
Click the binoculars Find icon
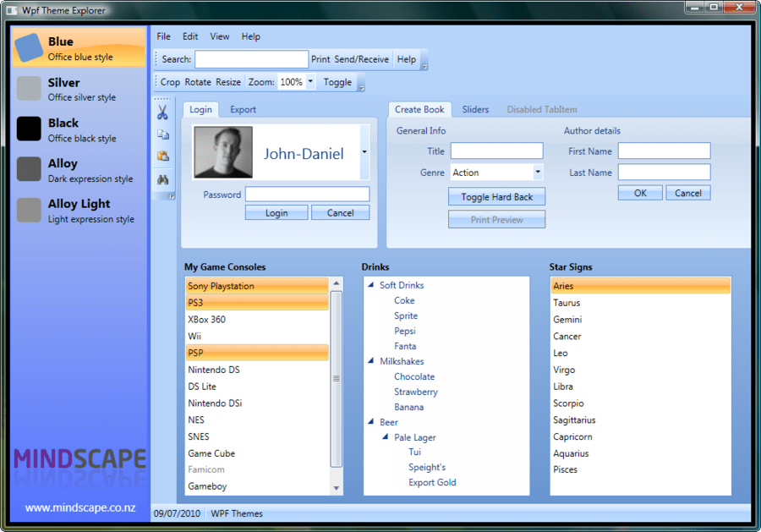162,179
